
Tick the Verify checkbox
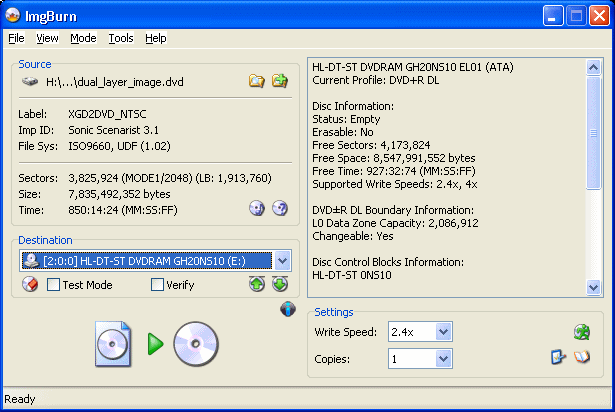coord(157,284)
